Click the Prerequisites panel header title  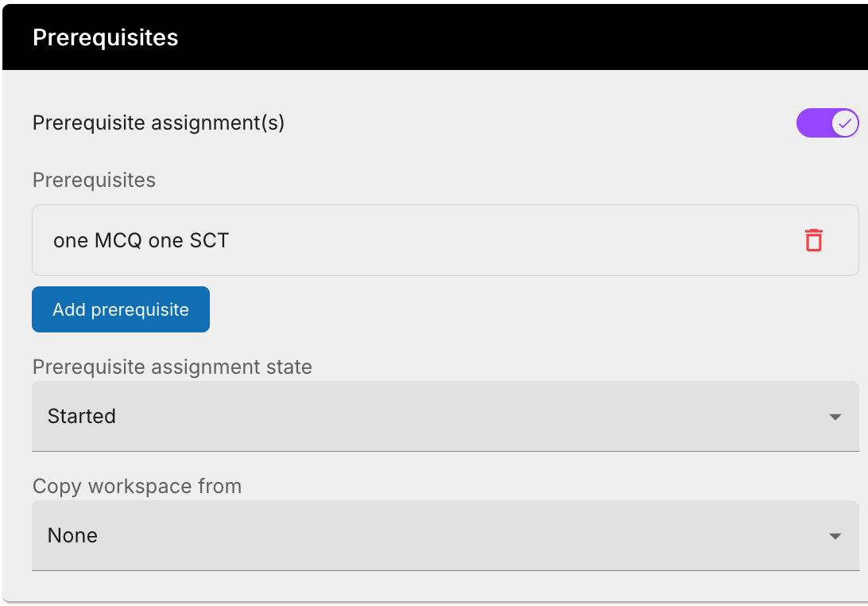click(x=106, y=37)
